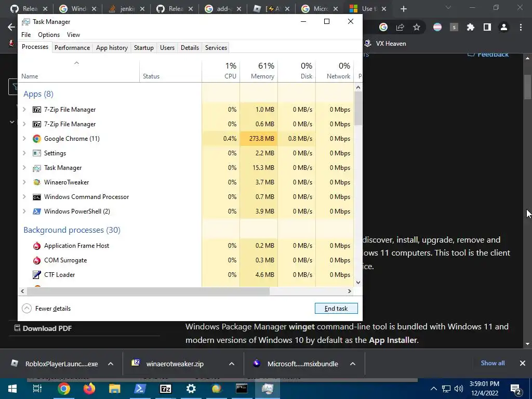Open Firefox from the Windows taskbar
The height and width of the screenshot is (399, 532).
pos(89,389)
